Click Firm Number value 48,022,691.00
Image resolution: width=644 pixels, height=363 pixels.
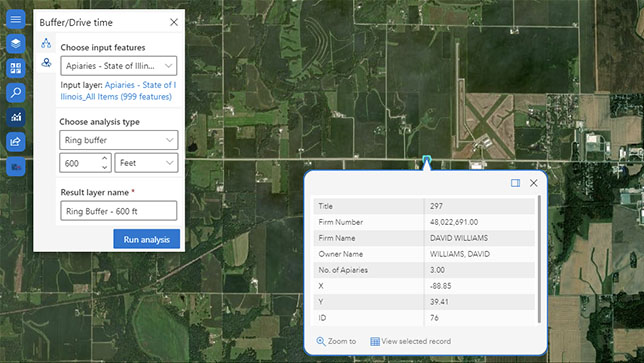point(454,222)
